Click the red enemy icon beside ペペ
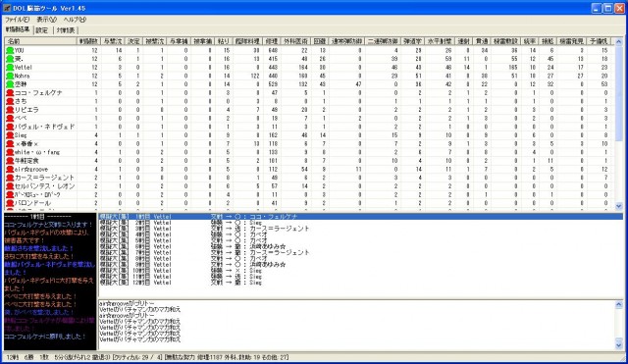628x364 pixels. click(10, 118)
